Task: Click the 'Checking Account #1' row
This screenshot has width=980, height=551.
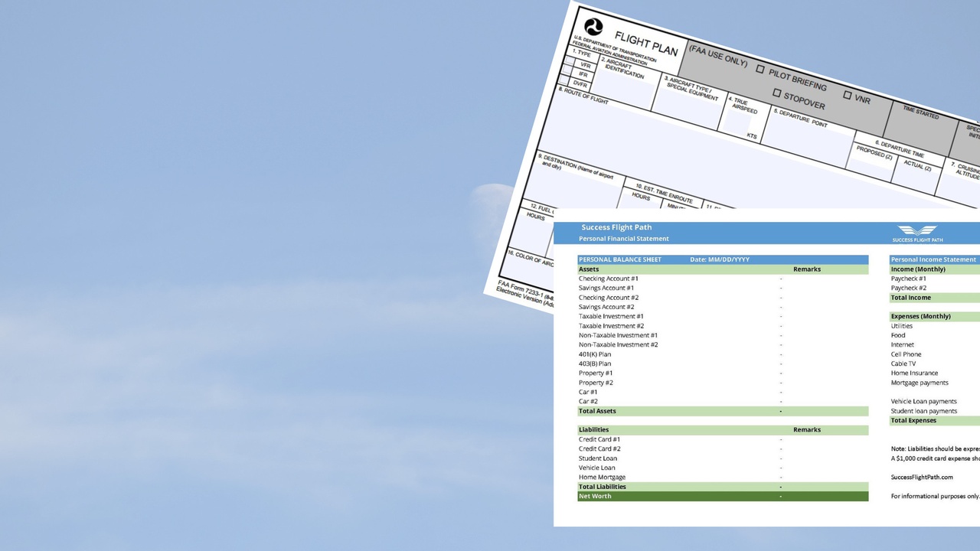Action: 723,279
